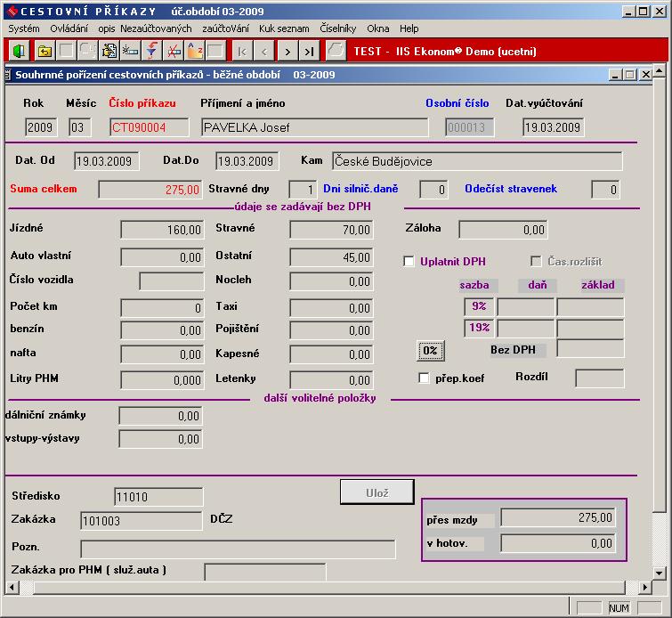Go to the next record
This screenshot has height=618, width=672.
click(x=287, y=51)
